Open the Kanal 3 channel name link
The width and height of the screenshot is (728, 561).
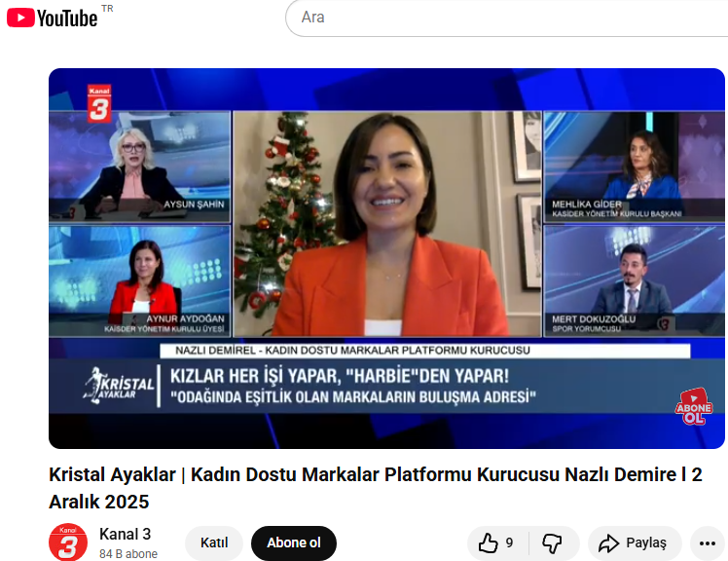point(125,534)
